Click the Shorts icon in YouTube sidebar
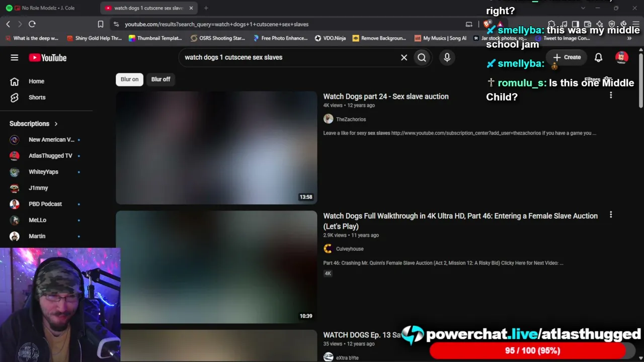Screen dimensions: 644x362 point(15,98)
